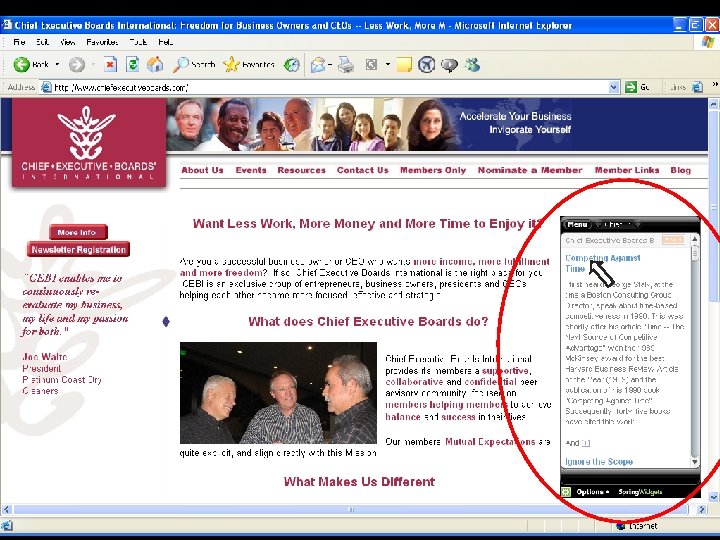Screen dimensions: 720x540
Task: Refresh the page with green arrows icon
Action: coord(132,64)
